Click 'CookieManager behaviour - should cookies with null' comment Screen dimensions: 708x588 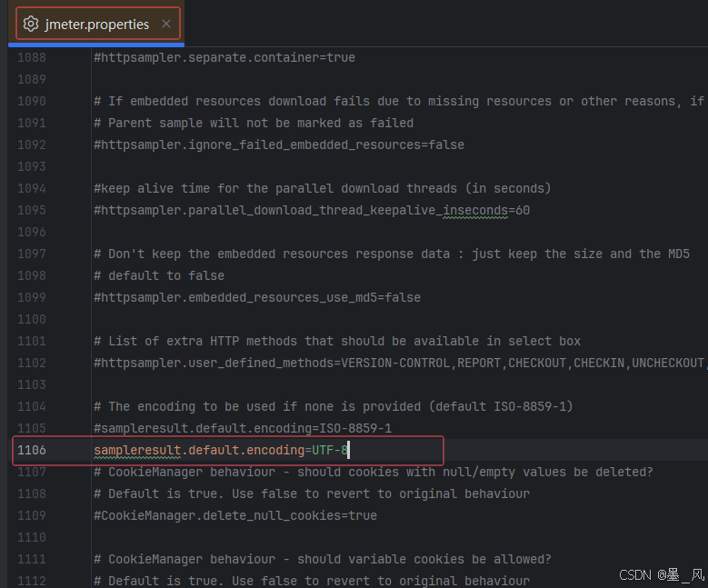tap(374, 472)
